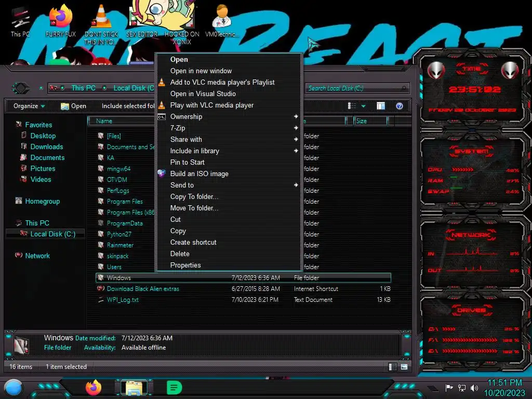Click the network tray icon
532x399 pixels.
tap(462, 388)
